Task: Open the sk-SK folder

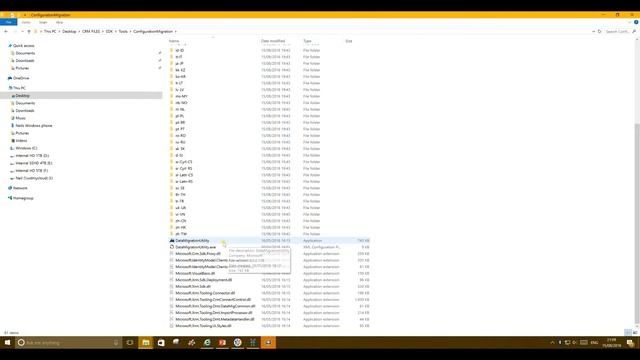Action: click(x=180, y=148)
